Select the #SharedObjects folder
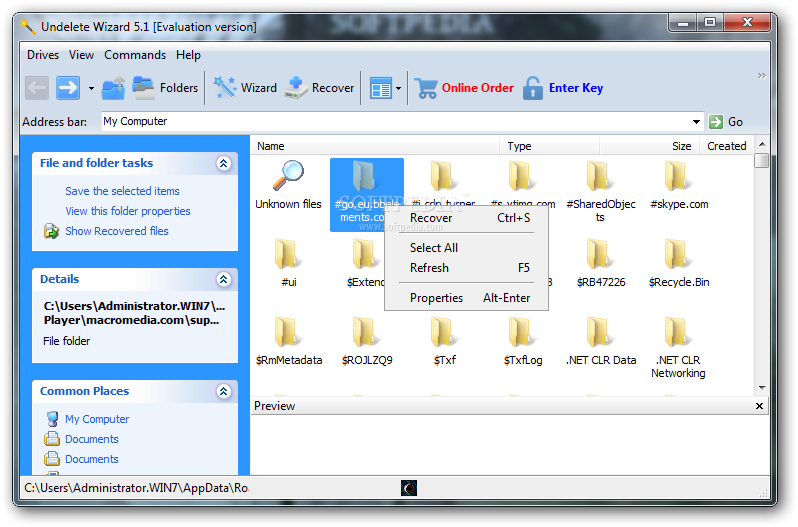 (x=601, y=191)
